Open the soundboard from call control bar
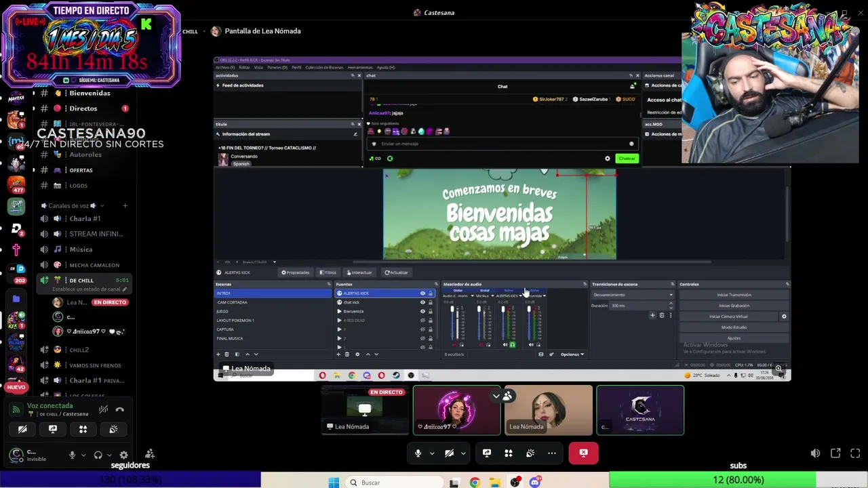 coord(530,453)
